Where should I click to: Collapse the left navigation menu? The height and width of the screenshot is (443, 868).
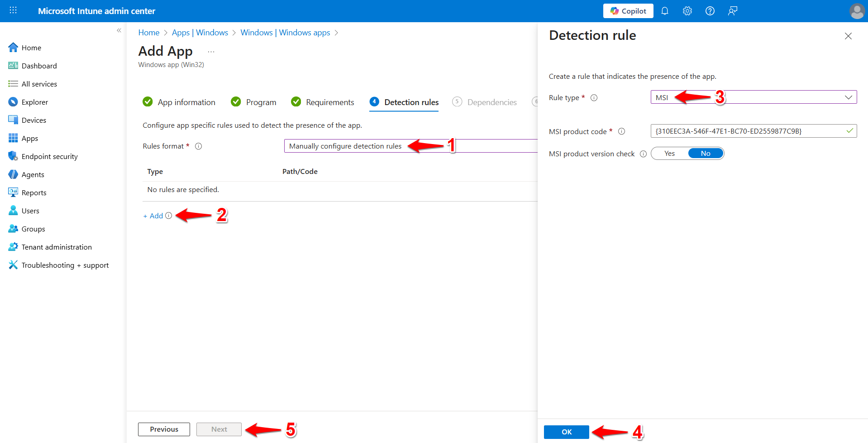(x=119, y=30)
